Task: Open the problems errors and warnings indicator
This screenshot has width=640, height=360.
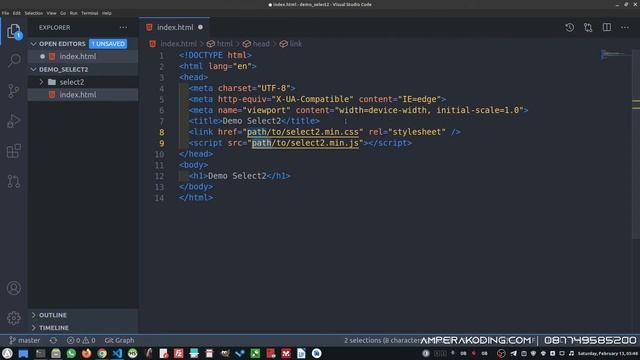Action: pos(81,340)
